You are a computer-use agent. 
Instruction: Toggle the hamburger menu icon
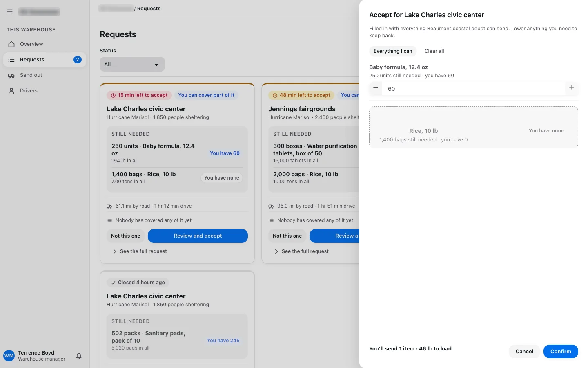10,12
